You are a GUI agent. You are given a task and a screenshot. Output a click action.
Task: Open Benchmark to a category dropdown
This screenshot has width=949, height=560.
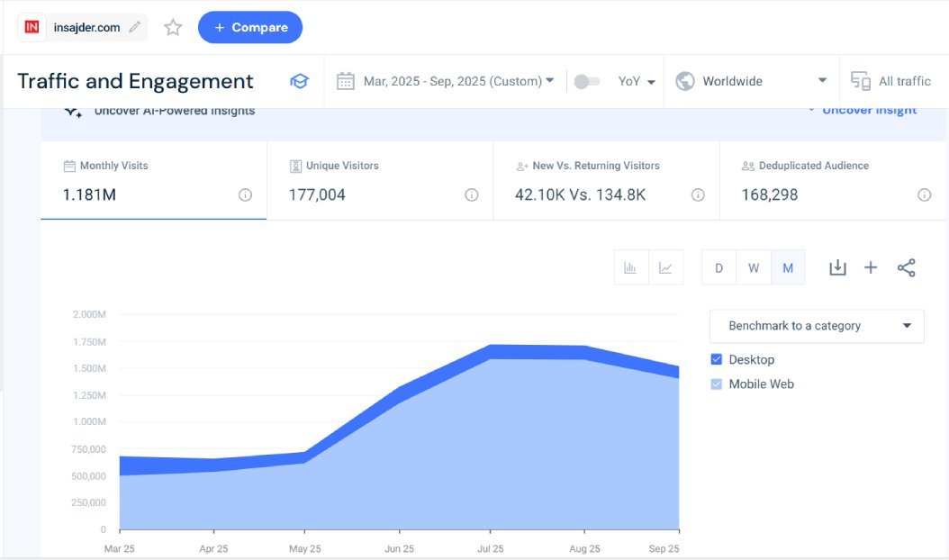point(816,326)
